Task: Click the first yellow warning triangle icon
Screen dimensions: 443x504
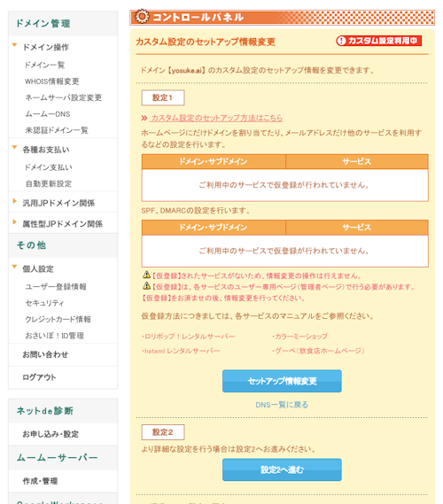Action: click(146, 275)
